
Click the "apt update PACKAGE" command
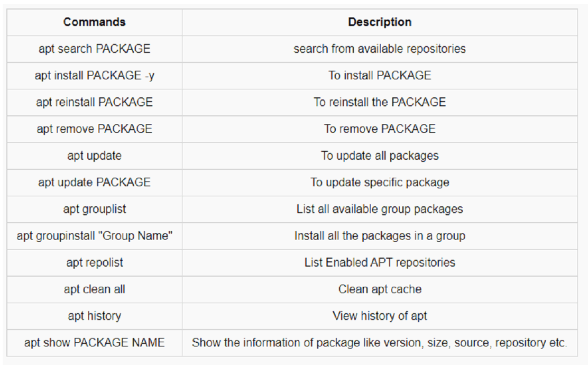[x=94, y=182]
